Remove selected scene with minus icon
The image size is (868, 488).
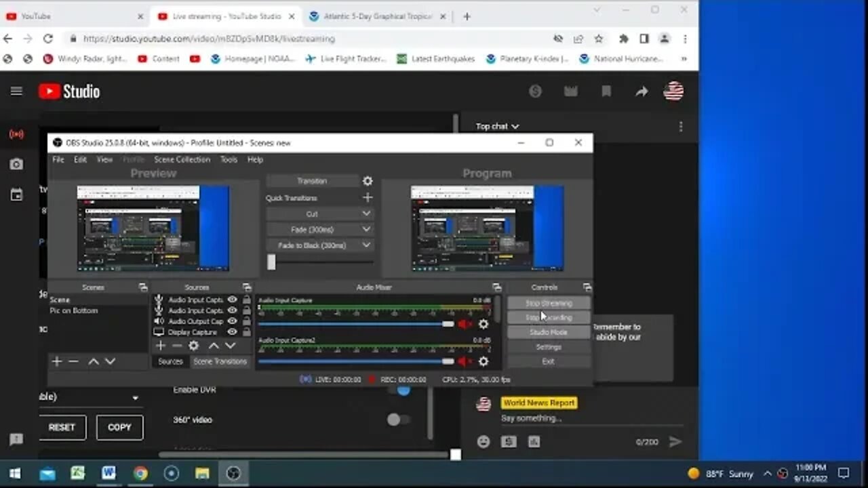74,362
